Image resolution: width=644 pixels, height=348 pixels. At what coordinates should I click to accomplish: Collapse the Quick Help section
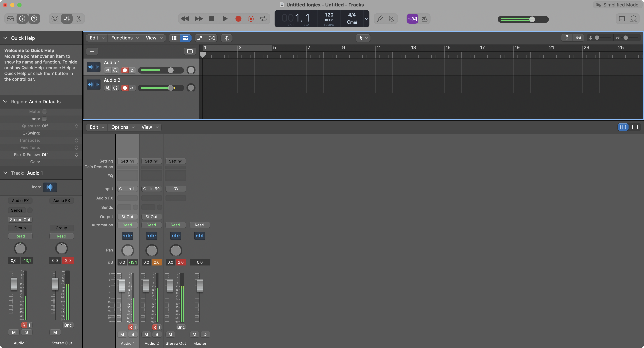coord(5,38)
